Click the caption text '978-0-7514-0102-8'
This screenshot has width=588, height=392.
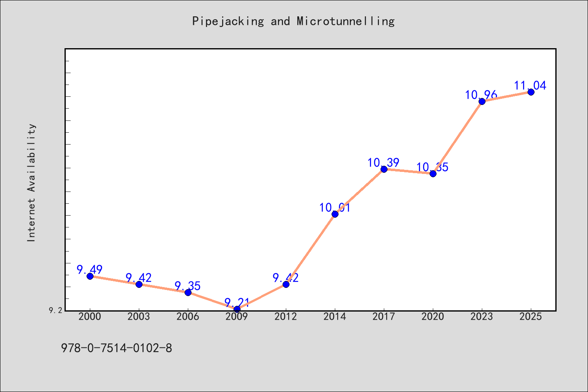[116, 348]
